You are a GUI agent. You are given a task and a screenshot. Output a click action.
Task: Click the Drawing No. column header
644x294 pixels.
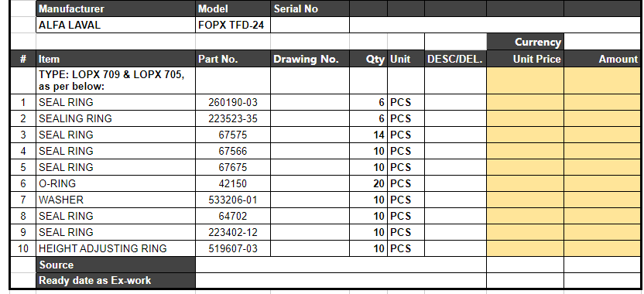point(310,59)
